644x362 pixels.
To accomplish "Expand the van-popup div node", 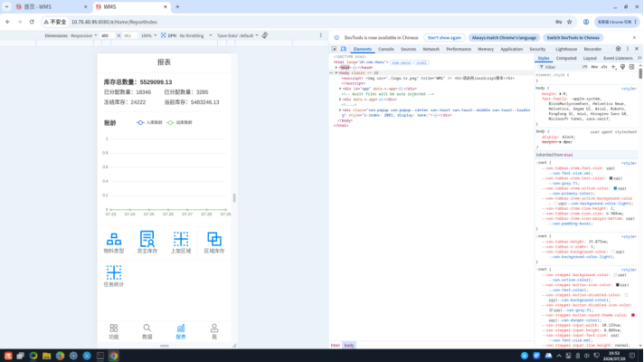I will click(x=340, y=110).
